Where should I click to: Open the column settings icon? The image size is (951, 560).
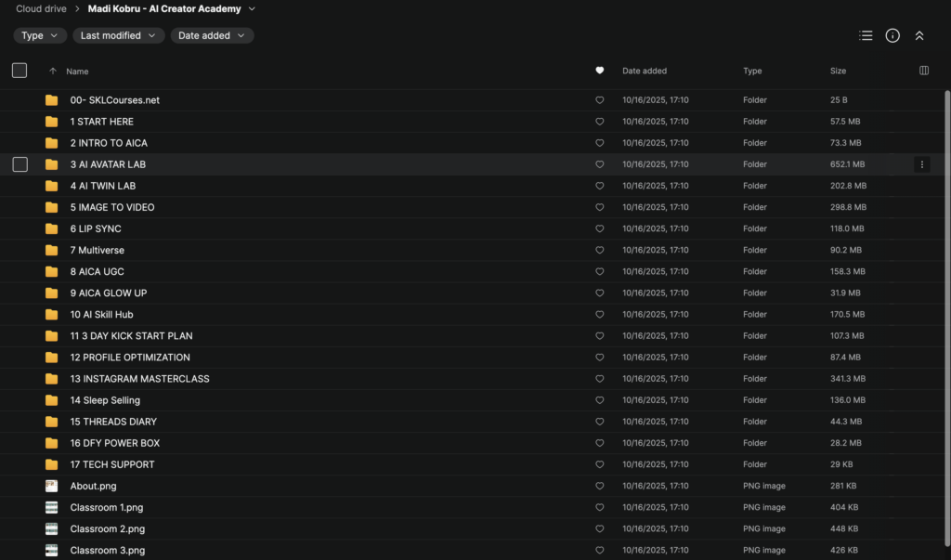click(923, 71)
